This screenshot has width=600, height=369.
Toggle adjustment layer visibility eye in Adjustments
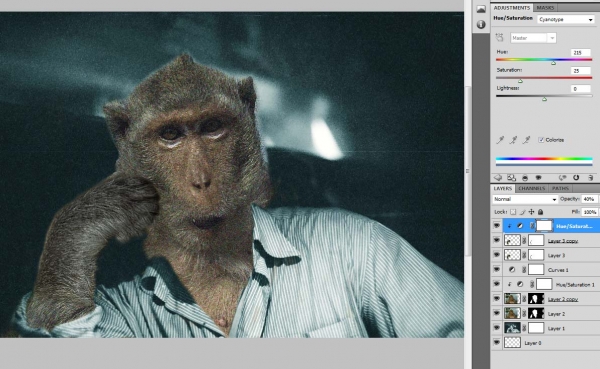coord(538,178)
